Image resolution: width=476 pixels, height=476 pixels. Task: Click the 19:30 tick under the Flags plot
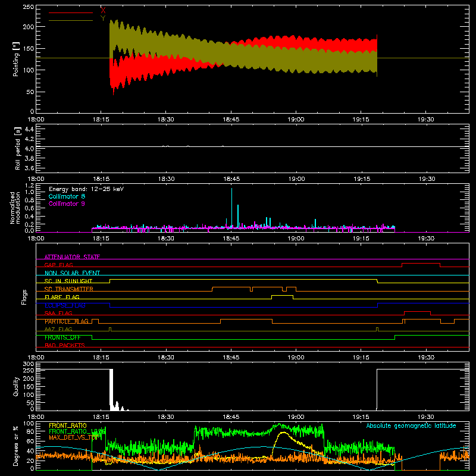426,358
